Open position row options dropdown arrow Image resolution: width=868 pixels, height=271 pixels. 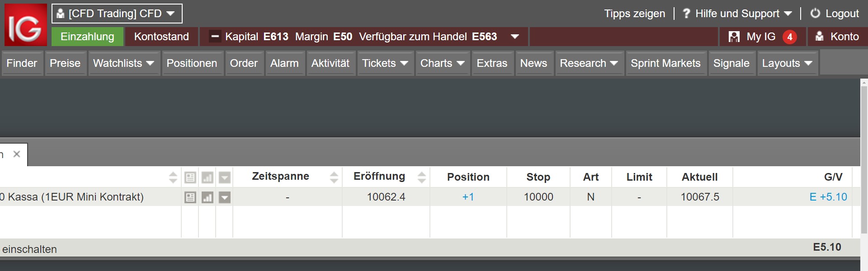coord(225,197)
